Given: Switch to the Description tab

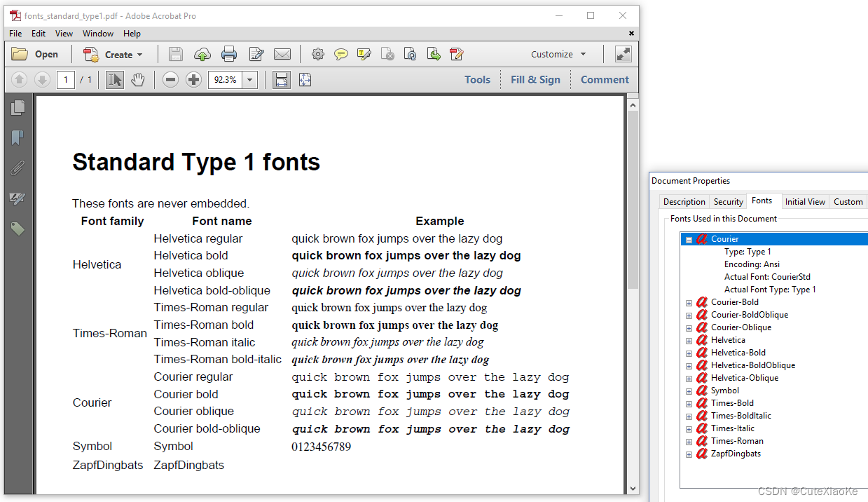Looking at the screenshot, I should (684, 202).
